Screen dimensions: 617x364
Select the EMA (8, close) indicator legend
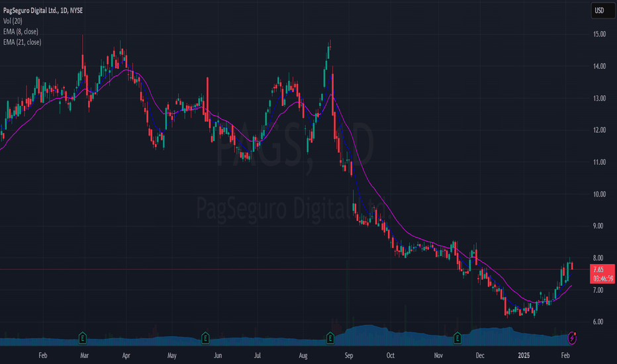(x=21, y=32)
